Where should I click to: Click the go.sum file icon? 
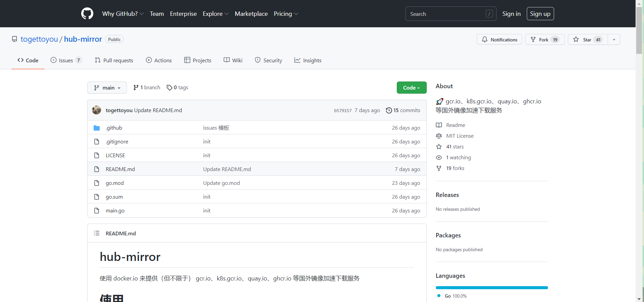pos(97,197)
